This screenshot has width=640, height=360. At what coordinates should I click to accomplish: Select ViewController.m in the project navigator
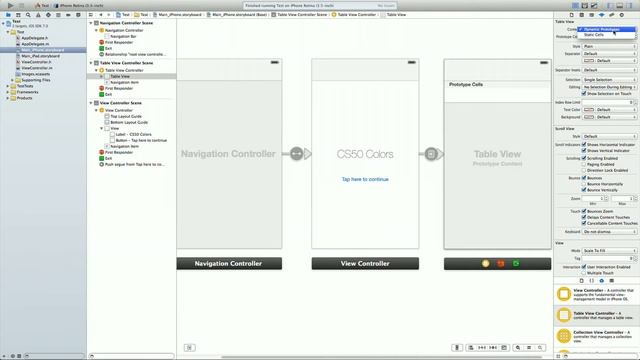[36, 68]
